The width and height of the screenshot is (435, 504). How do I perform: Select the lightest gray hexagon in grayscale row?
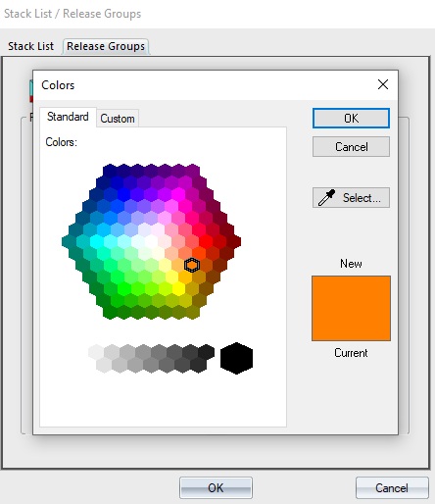click(x=96, y=352)
